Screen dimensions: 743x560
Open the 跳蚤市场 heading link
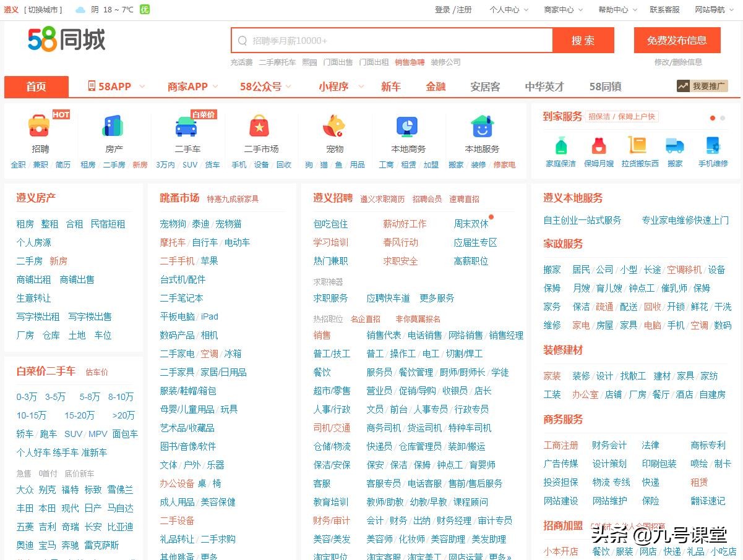[179, 198]
